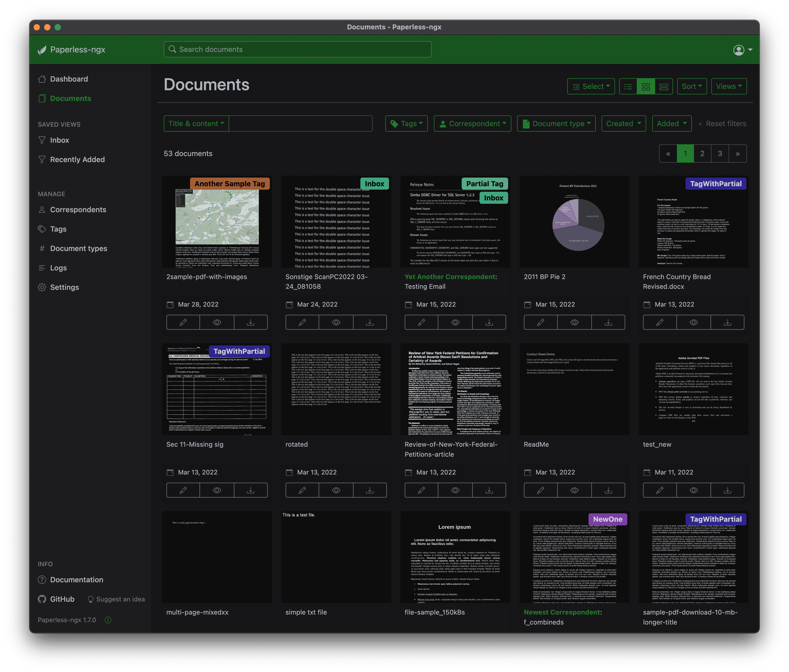Switch to small cards grid view icon
Screen dimensions: 789x672
pos(646,86)
